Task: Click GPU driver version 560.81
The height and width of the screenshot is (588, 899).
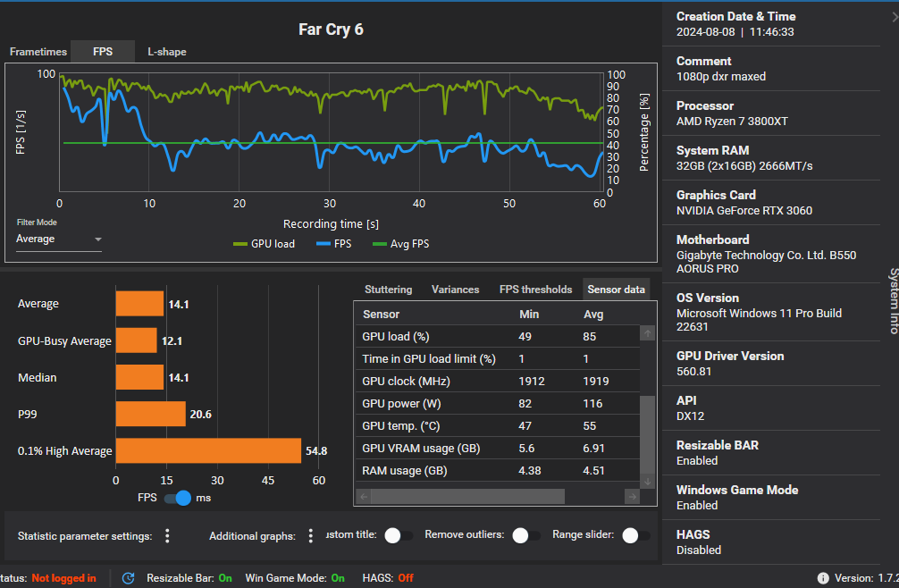Action: pyautogui.click(x=693, y=372)
